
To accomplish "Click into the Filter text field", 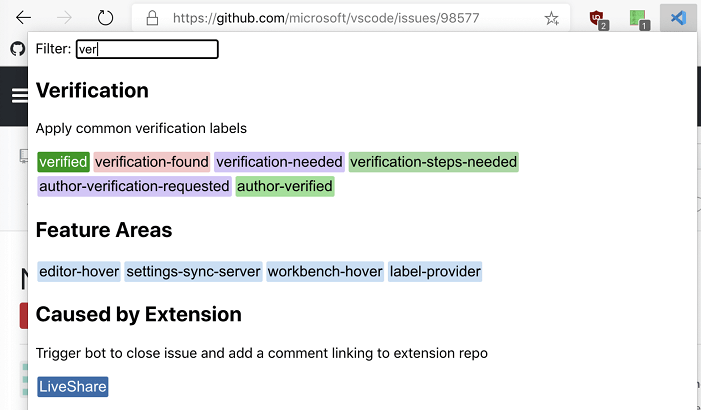I will pyautogui.click(x=147, y=49).
